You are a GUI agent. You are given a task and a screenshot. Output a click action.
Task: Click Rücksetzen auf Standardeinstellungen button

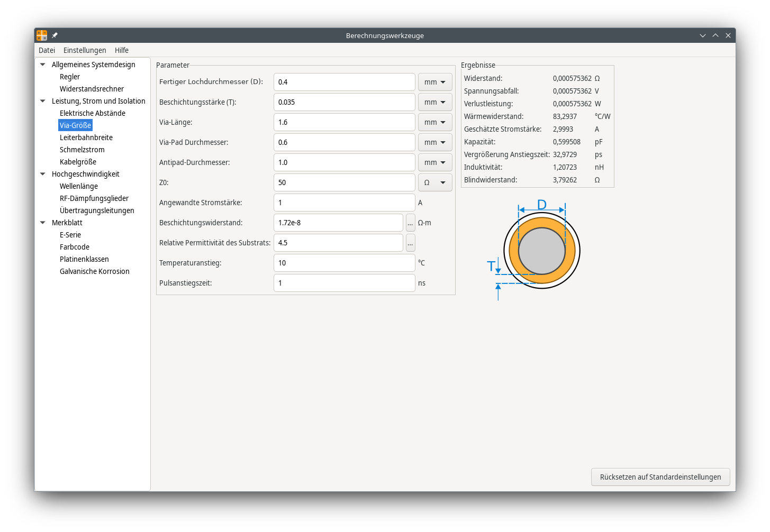(x=660, y=477)
